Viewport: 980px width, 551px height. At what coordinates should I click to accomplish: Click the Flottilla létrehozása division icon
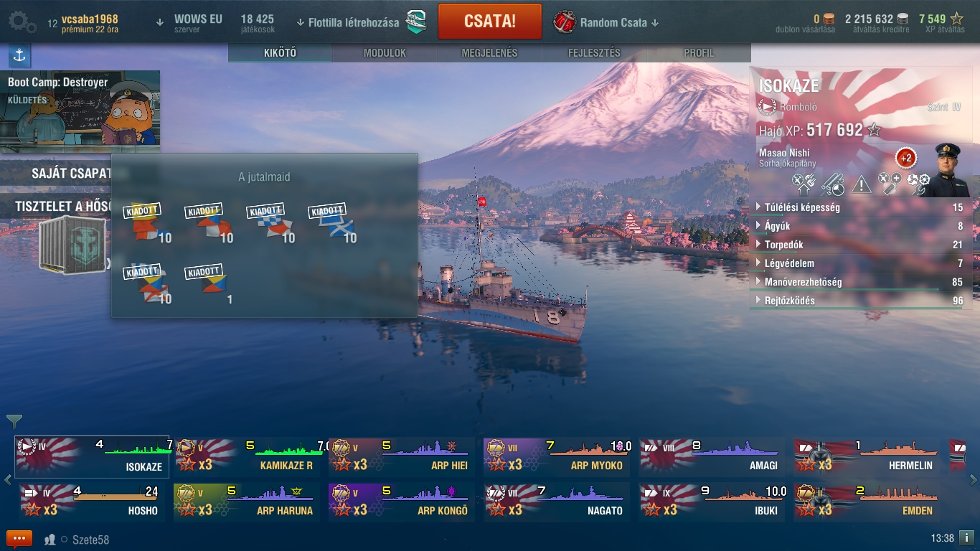coord(417,22)
